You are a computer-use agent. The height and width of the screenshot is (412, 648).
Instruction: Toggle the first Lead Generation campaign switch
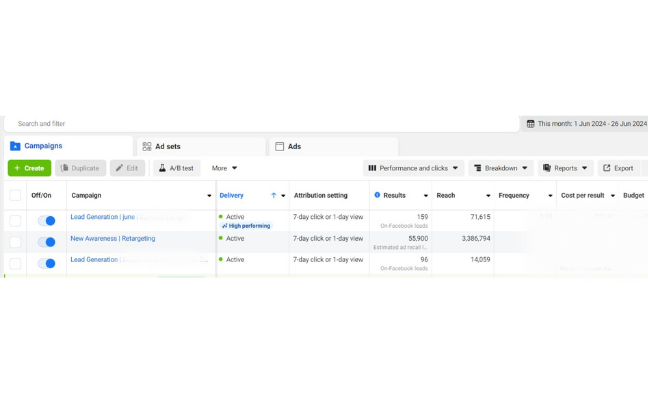(x=46, y=220)
